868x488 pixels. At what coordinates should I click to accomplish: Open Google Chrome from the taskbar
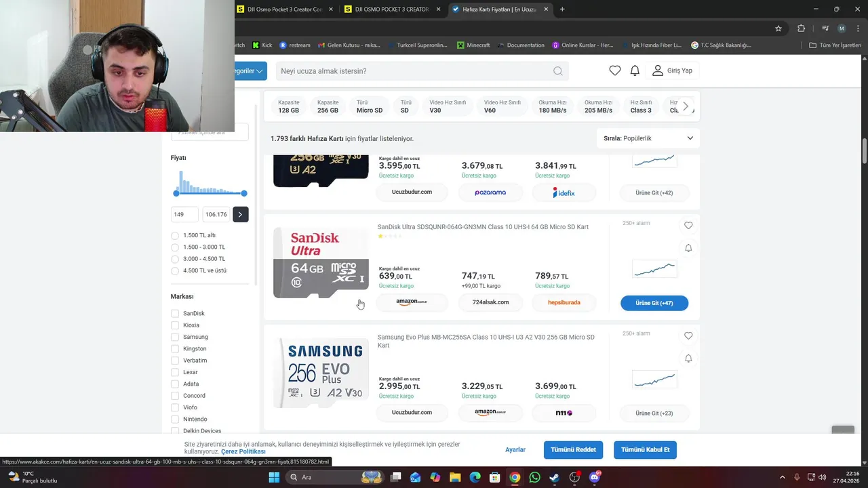point(515,477)
